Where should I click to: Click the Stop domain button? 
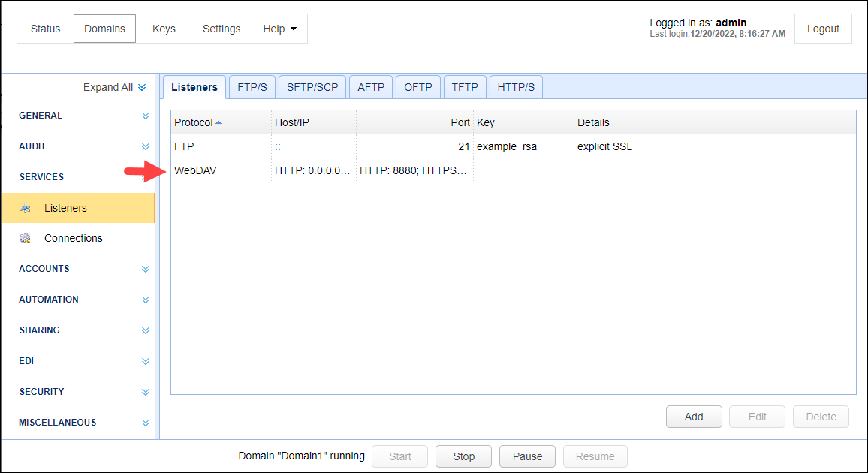click(x=463, y=456)
